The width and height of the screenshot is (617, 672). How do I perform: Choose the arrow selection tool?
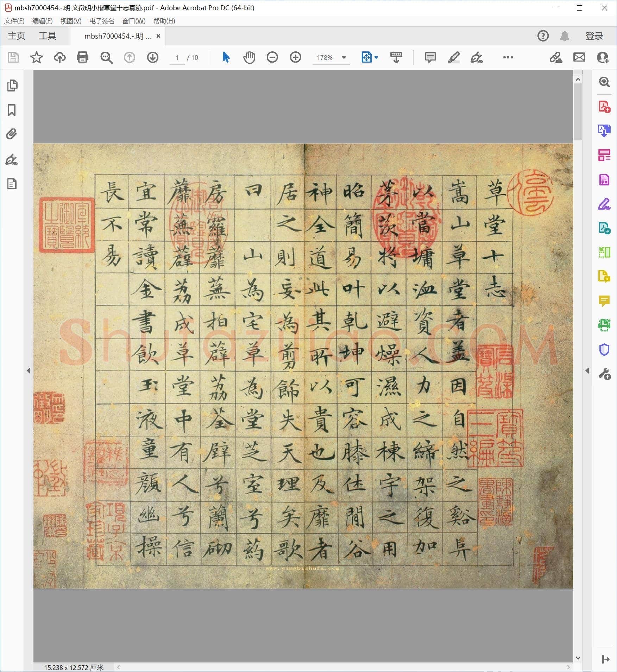(226, 57)
